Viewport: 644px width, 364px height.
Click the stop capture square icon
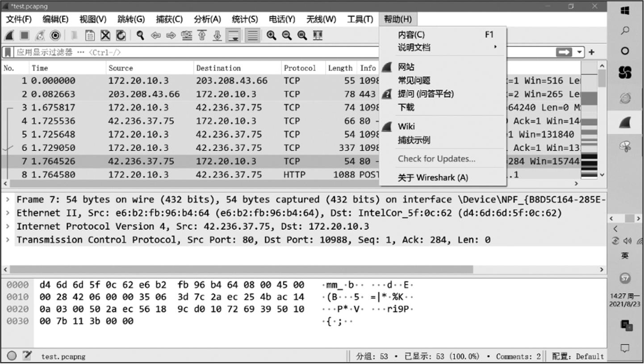point(25,36)
